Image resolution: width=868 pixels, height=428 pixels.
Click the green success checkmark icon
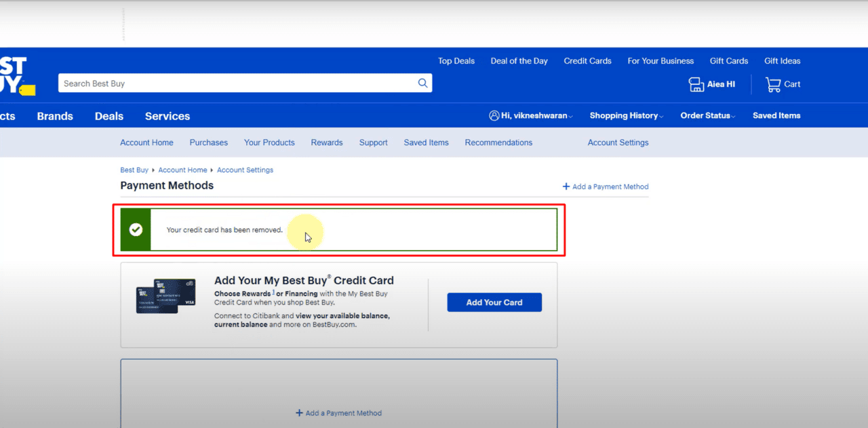click(136, 230)
